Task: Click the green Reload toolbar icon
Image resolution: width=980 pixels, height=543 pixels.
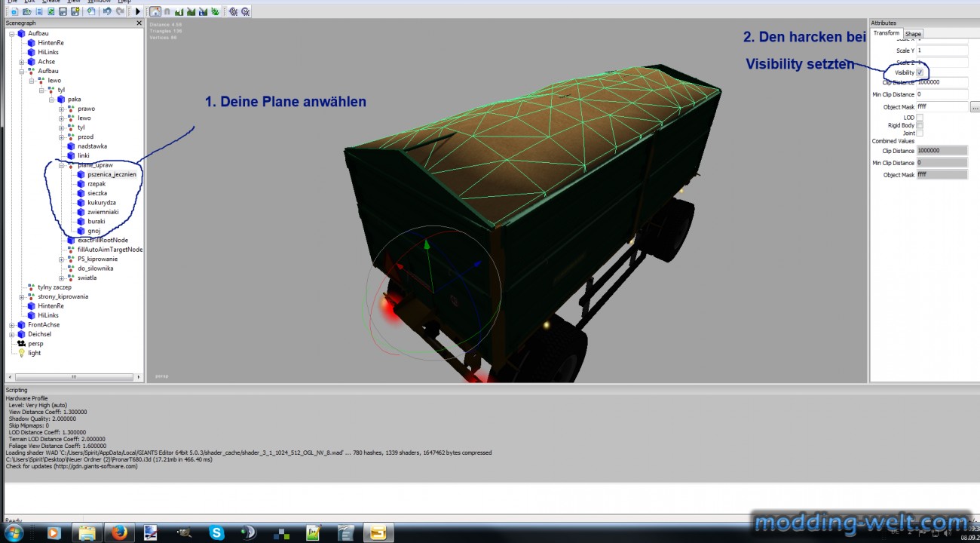Action: click(x=51, y=12)
